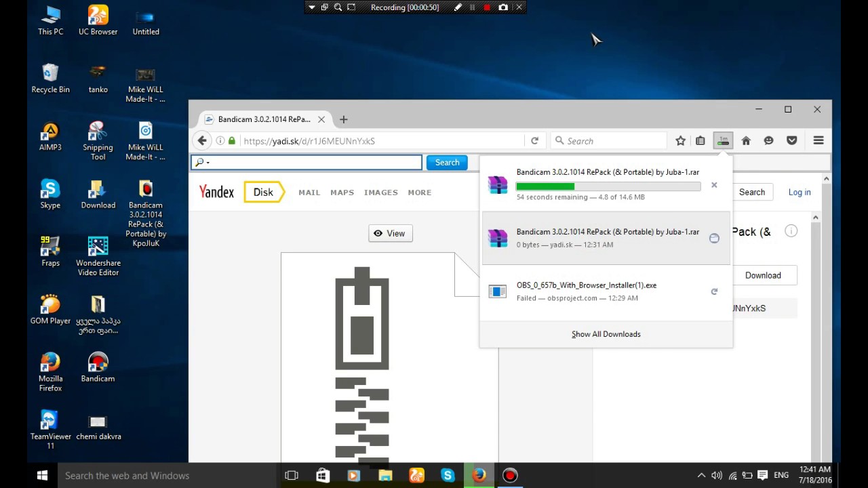The width and height of the screenshot is (868, 488).
Task: Take a screenshot with the recorder camera icon
Action: pos(503,7)
